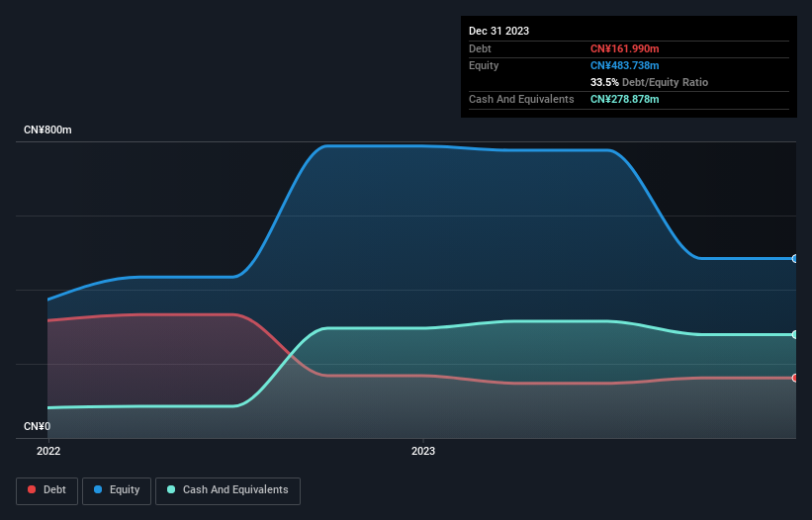Click Cash And Equivalents label in tooltip

tap(521, 99)
